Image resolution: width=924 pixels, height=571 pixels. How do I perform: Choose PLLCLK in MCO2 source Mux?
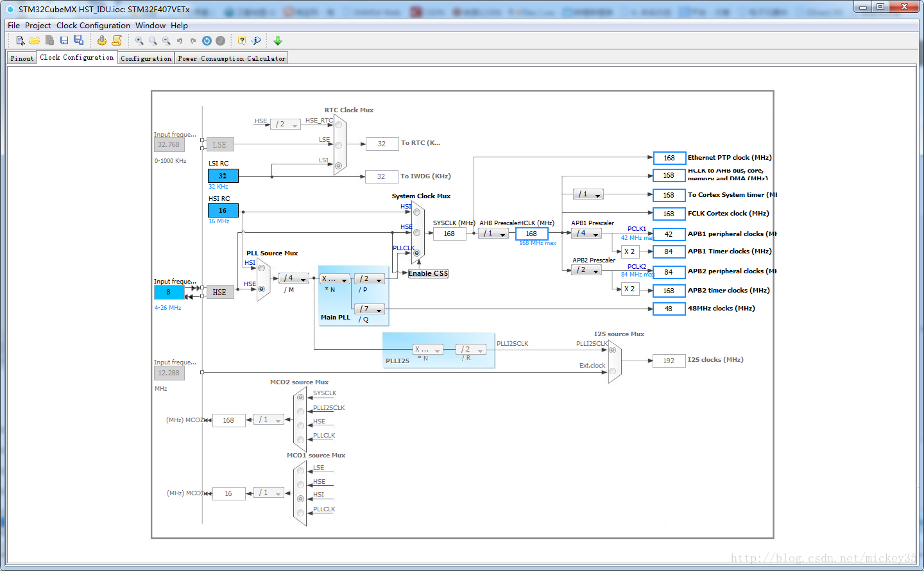300,439
